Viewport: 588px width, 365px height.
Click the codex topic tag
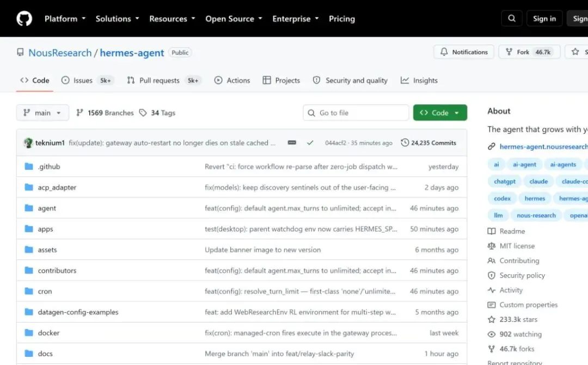(502, 198)
